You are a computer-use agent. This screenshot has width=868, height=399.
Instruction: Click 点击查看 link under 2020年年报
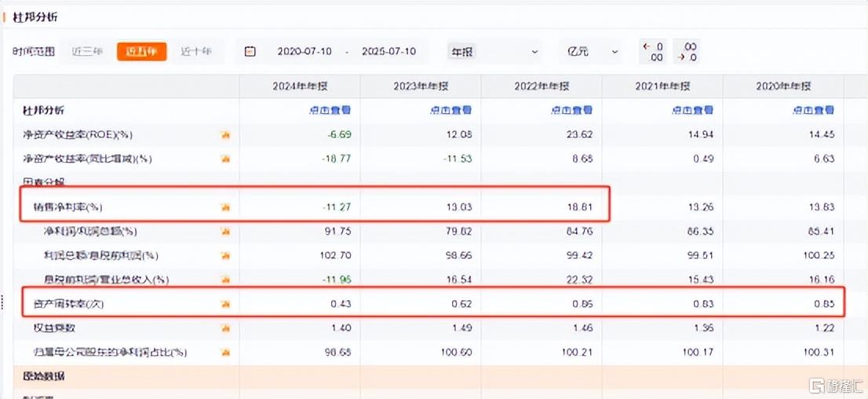click(814, 110)
